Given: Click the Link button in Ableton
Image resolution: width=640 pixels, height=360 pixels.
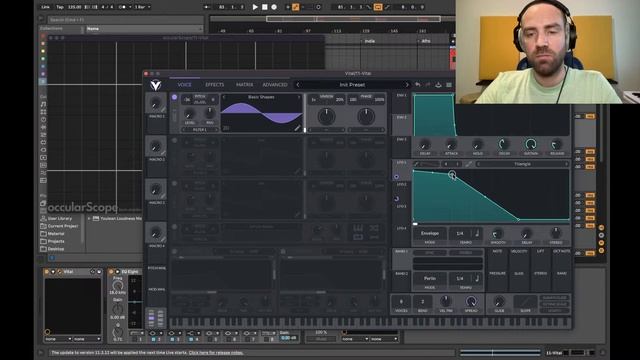Looking at the screenshot, I should [46, 7].
